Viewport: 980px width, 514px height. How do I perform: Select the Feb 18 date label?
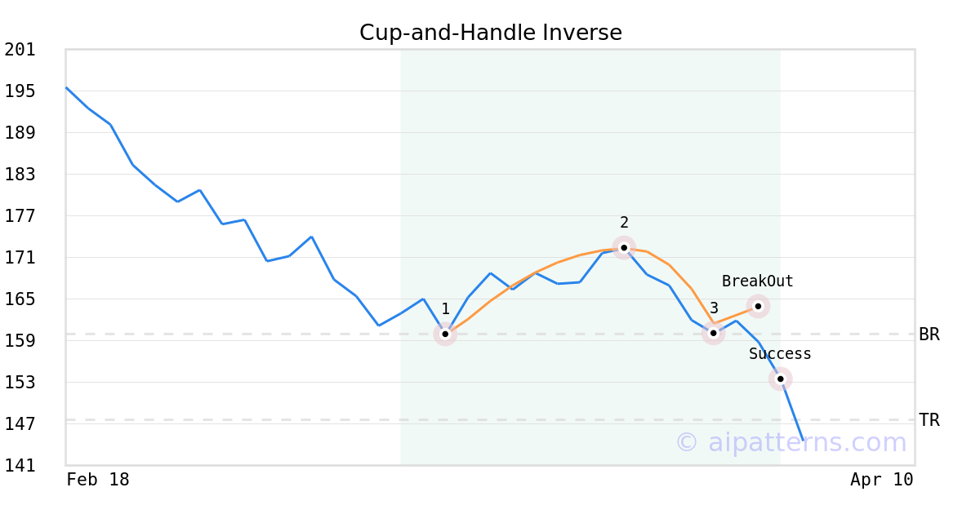pyautogui.click(x=98, y=480)
